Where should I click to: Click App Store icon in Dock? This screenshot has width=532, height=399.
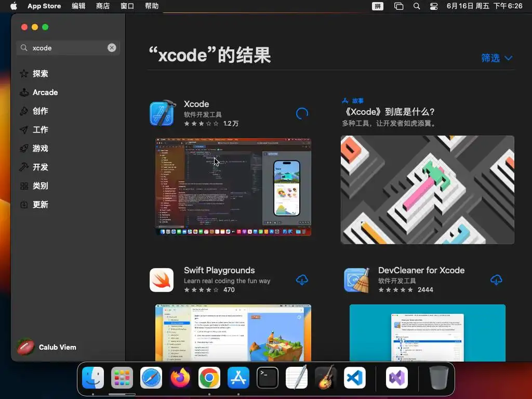[238, 378]
